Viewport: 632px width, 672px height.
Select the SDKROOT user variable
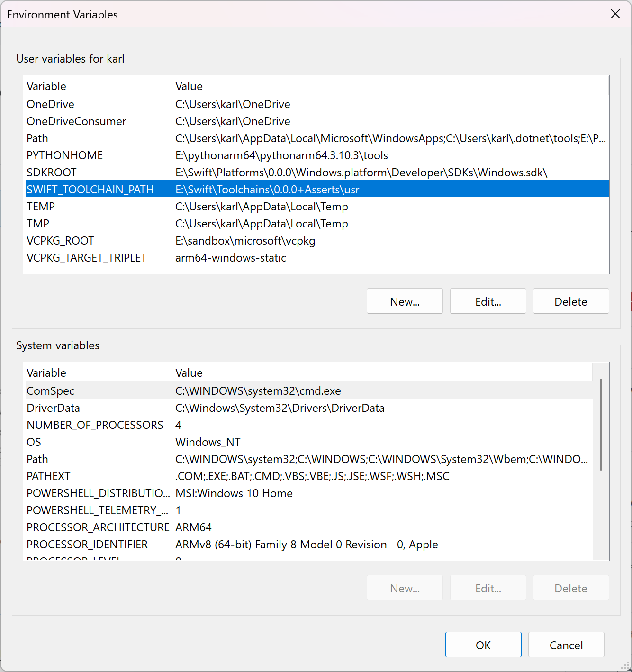[x=52, y=173]
